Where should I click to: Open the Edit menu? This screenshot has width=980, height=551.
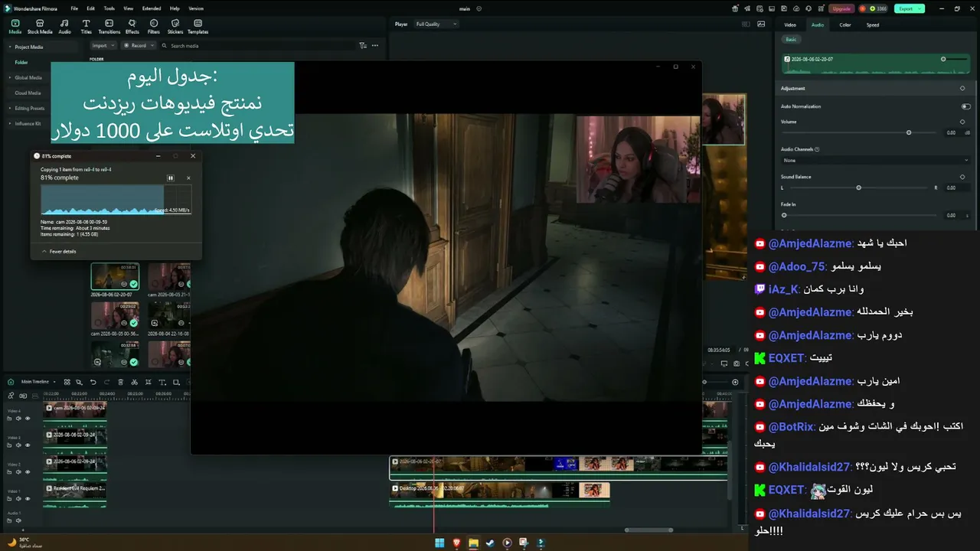click(90, 8)
